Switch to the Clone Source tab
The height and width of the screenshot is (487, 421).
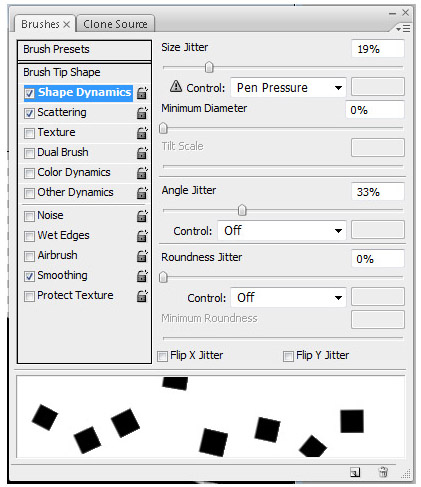[x=115, y=24]
